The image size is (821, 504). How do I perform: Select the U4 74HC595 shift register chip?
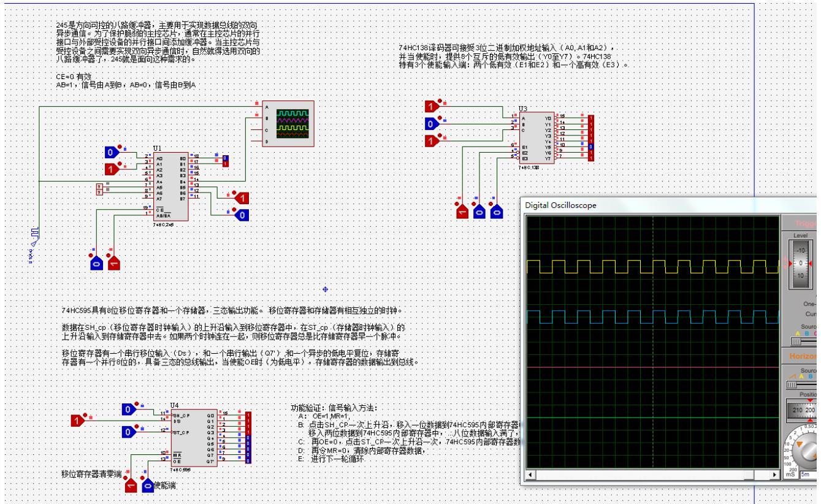pyautogui.click(x=194, y=437)
